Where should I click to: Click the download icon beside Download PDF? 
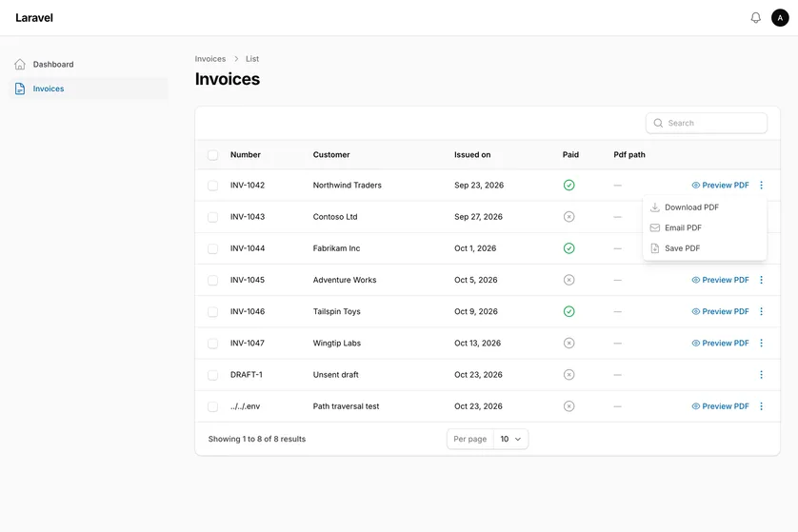(655, 207)
